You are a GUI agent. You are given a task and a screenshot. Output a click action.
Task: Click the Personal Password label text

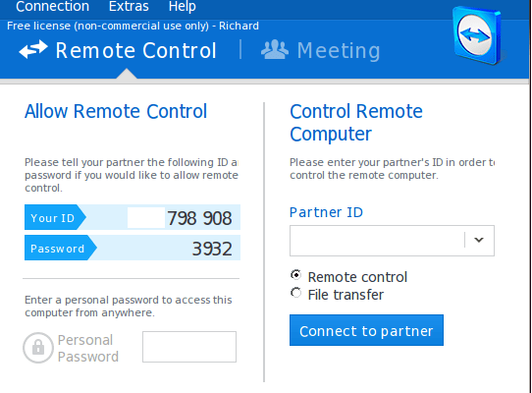[x=88, y=348]
